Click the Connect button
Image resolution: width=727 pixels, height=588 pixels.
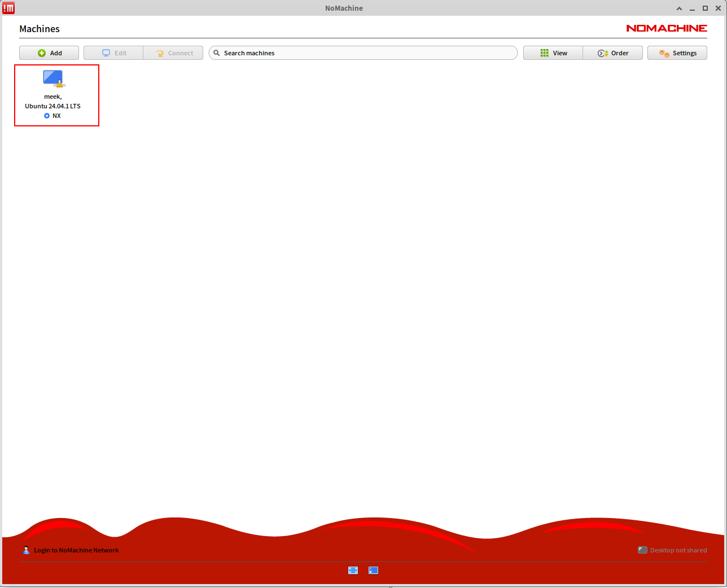pos(173,53)
